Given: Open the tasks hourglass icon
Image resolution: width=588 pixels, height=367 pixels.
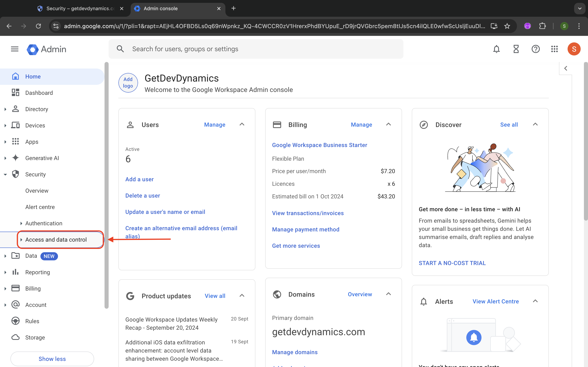Looking at the screenshot, I should [516, 49].
